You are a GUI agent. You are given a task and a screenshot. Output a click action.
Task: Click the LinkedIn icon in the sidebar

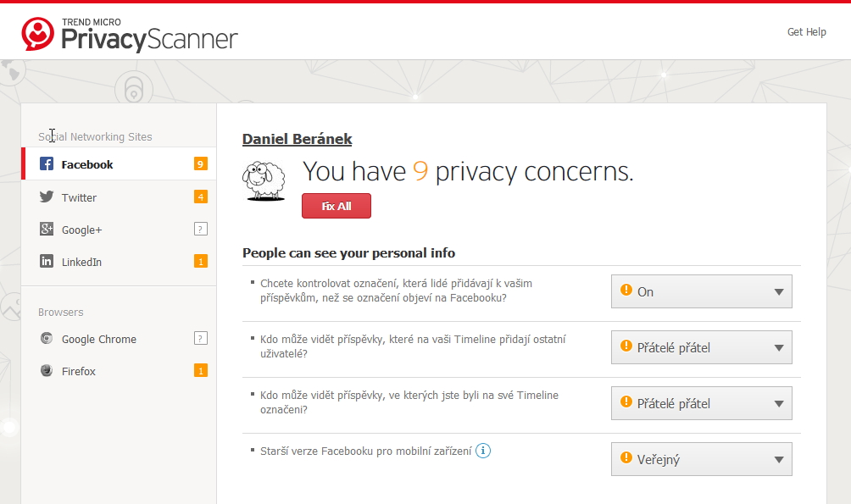[x=47, y=262]
